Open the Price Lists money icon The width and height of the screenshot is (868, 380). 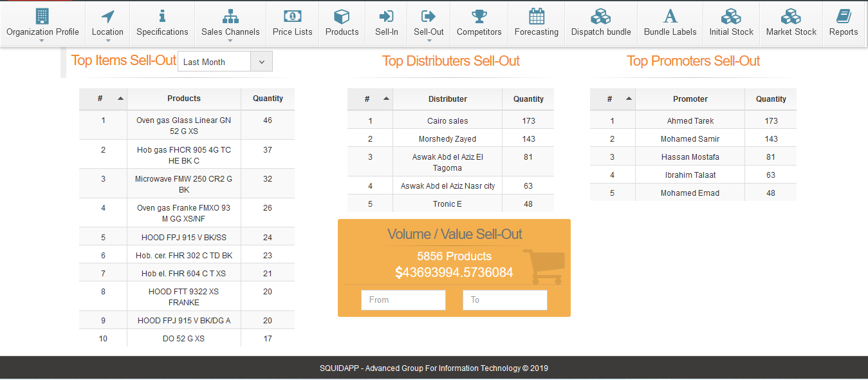(x=292, y=16)
